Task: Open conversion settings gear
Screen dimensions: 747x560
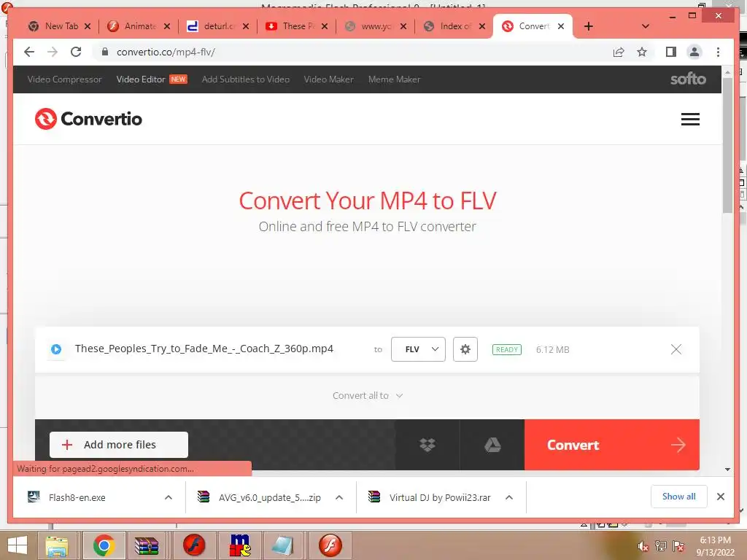Action: 465,349
